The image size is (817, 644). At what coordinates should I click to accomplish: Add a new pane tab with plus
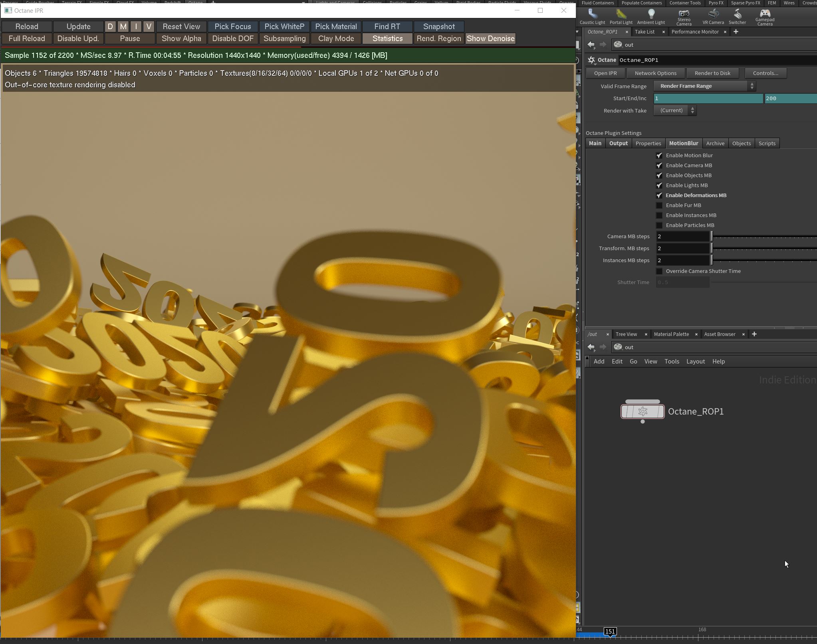[736, 32]
